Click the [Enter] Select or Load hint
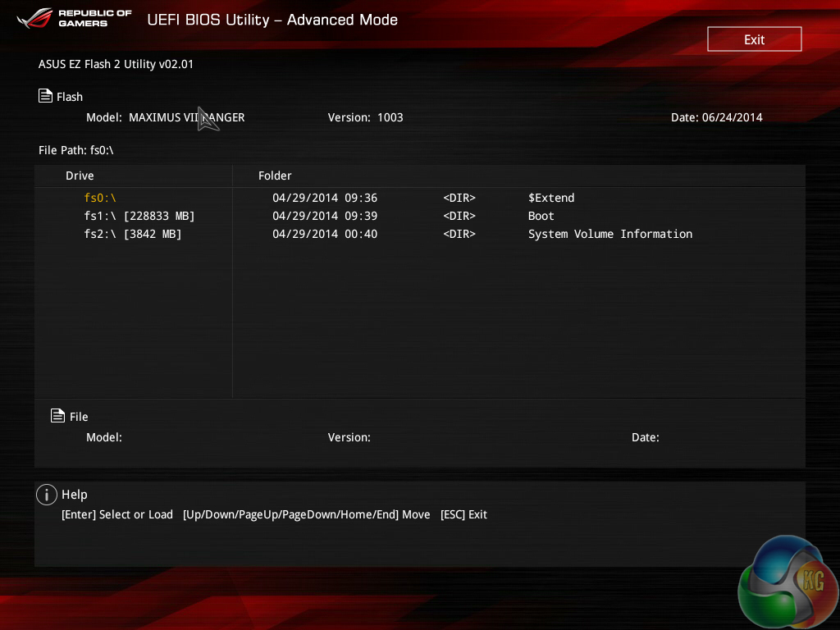Image resolution: width=840 pixels, height=630 pixels. [x=117, y=514]
